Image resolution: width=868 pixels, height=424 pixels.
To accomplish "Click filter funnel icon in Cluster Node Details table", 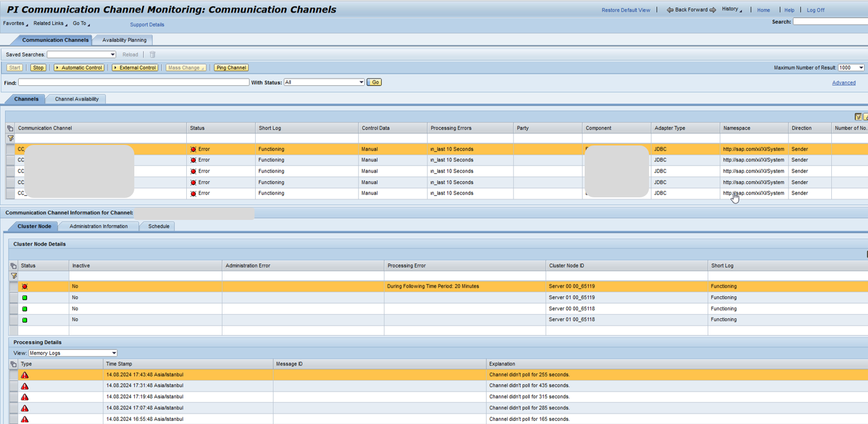I will click(14, 276).
